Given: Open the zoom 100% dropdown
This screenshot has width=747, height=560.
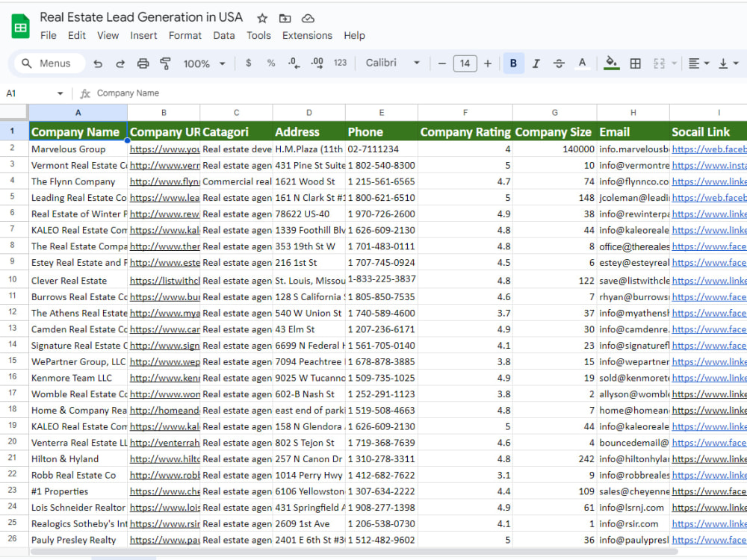Looking at the screenshot, I should click(x=205, y=63).
